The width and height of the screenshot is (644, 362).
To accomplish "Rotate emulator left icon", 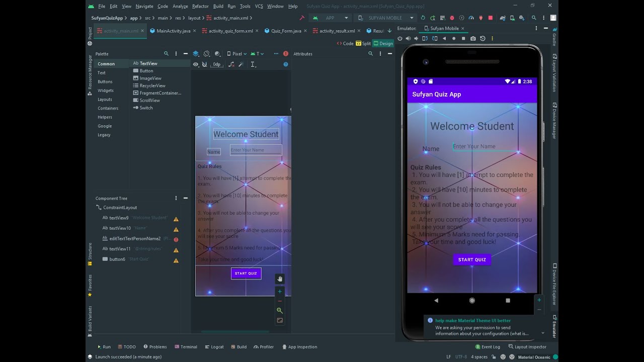I will click(x=425, y=38).
